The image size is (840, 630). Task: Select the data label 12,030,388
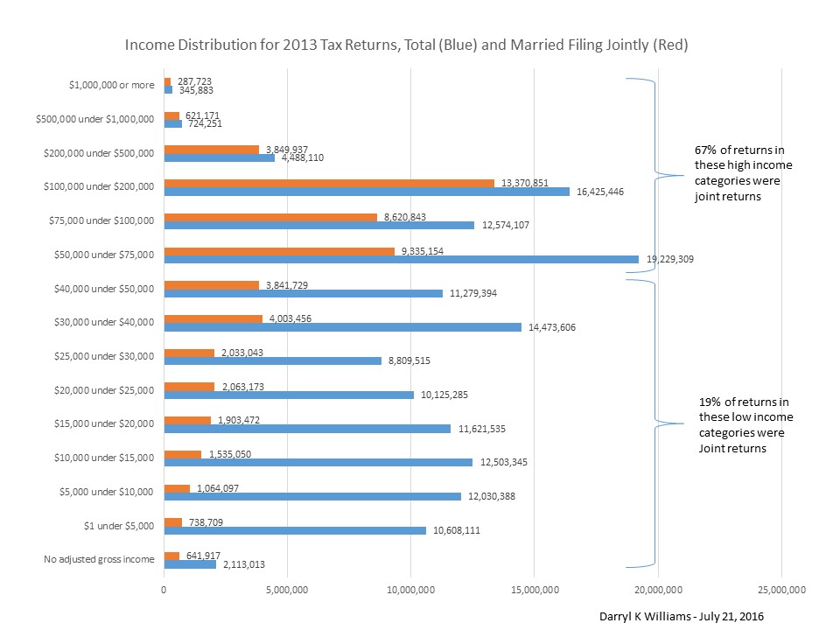tap(492, 497)
